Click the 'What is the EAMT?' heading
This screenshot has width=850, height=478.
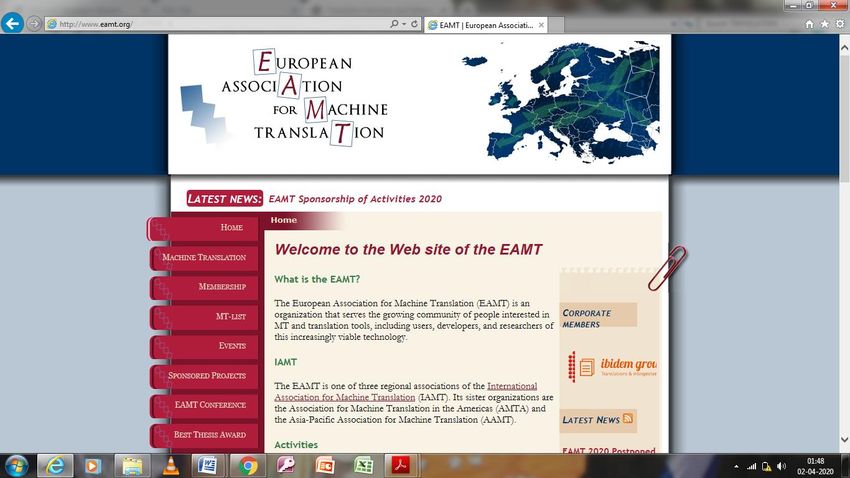tap(317, 280)
